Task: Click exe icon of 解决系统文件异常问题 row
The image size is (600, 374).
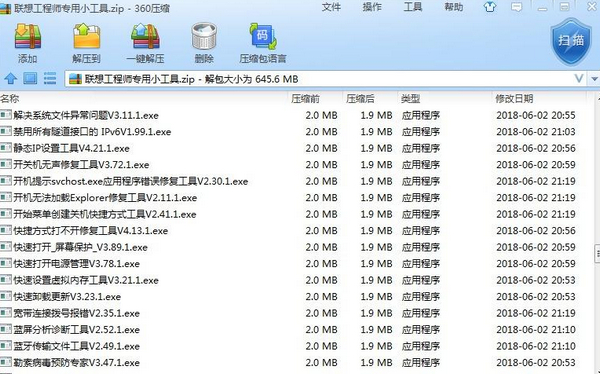Action: tap(6, 115)
